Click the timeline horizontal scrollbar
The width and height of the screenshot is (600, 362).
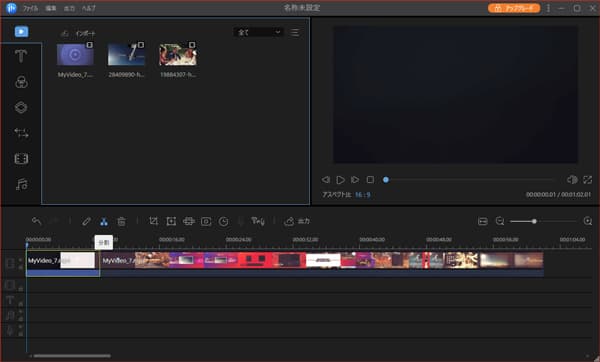(72, 356)
